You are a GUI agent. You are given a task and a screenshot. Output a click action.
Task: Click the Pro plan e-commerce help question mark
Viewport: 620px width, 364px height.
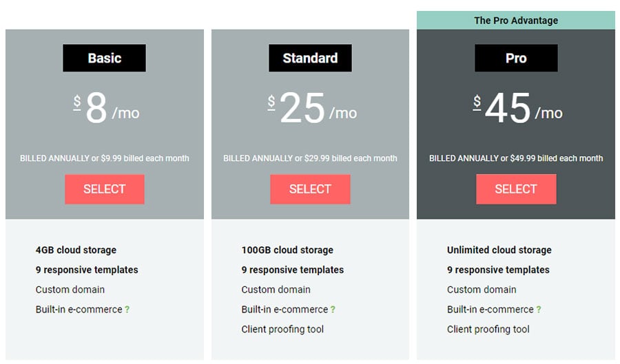click(x=539, y=310)
